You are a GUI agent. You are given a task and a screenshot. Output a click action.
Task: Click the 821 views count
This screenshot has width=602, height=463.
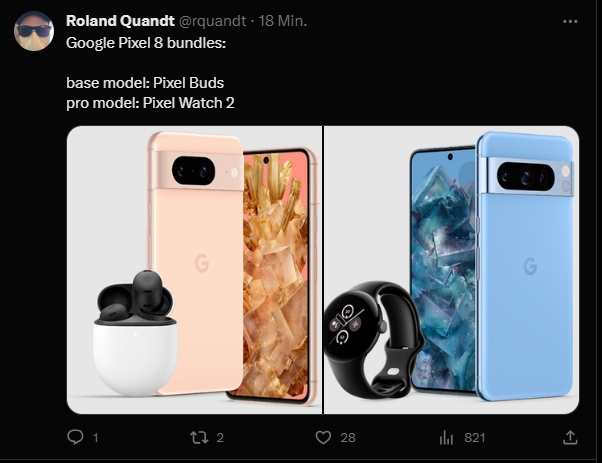point(475,438)
